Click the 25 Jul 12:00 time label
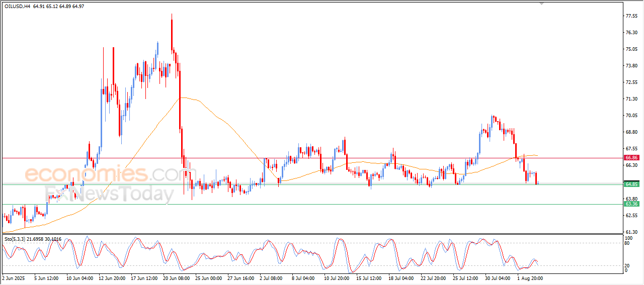Image resolution: width=644 pixels, height=285 pixels. (x=466, y=277)
